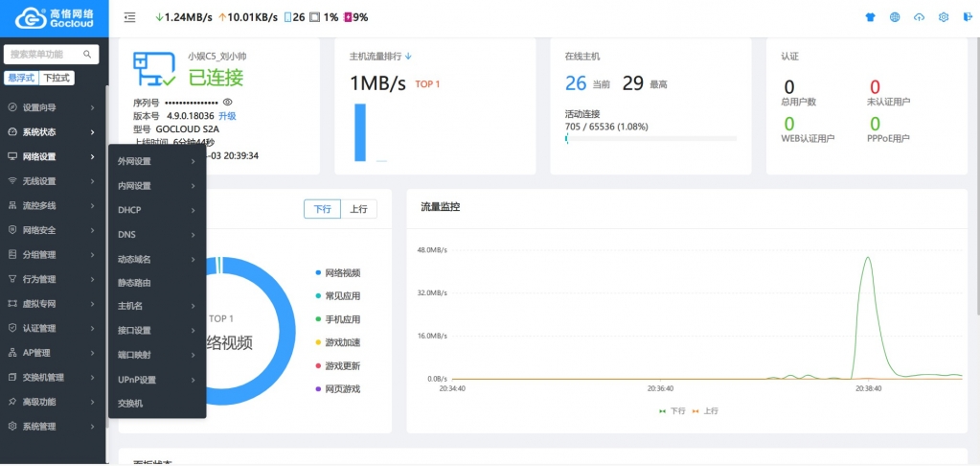Viewport: 980px width, 466px height.
Task: Click the 虚拟专网 icon in sidebar
Action: [x=11, y=304]
